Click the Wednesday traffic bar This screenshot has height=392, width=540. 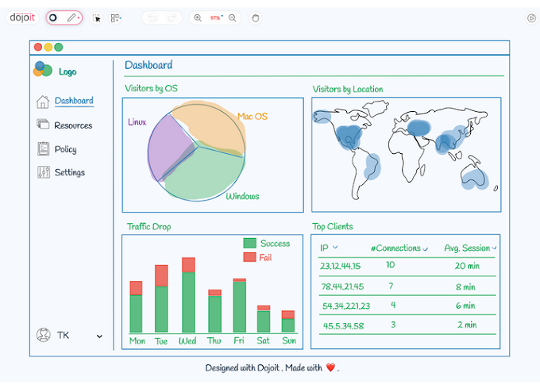point(188,294)
